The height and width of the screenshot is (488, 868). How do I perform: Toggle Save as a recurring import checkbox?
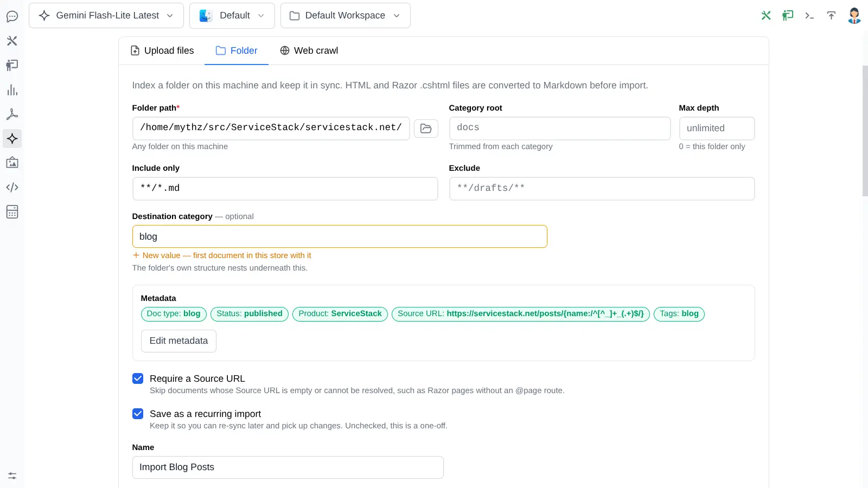pos(138,414)
